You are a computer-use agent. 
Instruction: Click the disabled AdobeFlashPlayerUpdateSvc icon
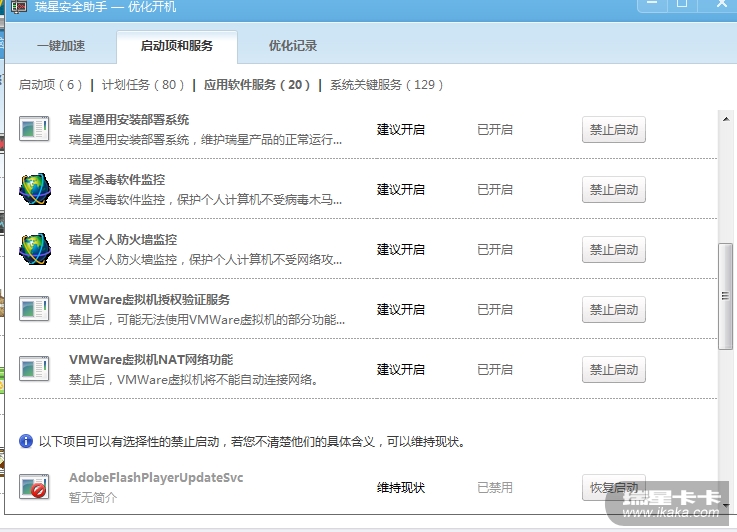click(34, 487)
